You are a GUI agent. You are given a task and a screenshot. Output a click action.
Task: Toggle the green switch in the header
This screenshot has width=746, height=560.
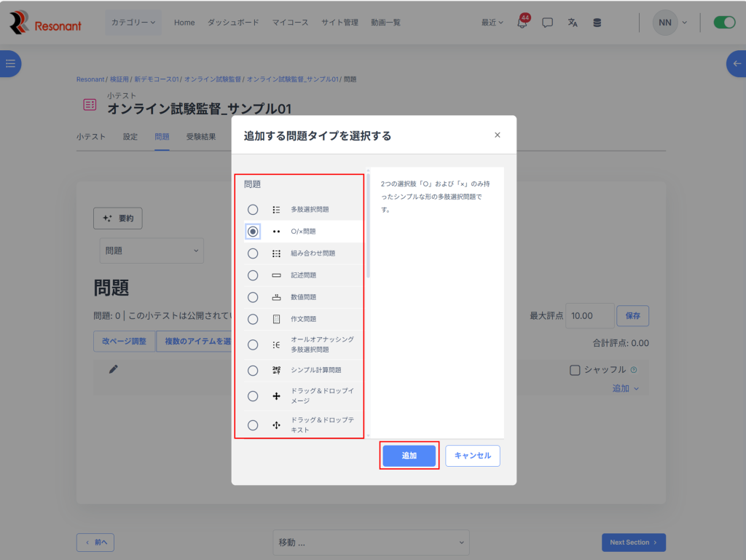(724, 23)
